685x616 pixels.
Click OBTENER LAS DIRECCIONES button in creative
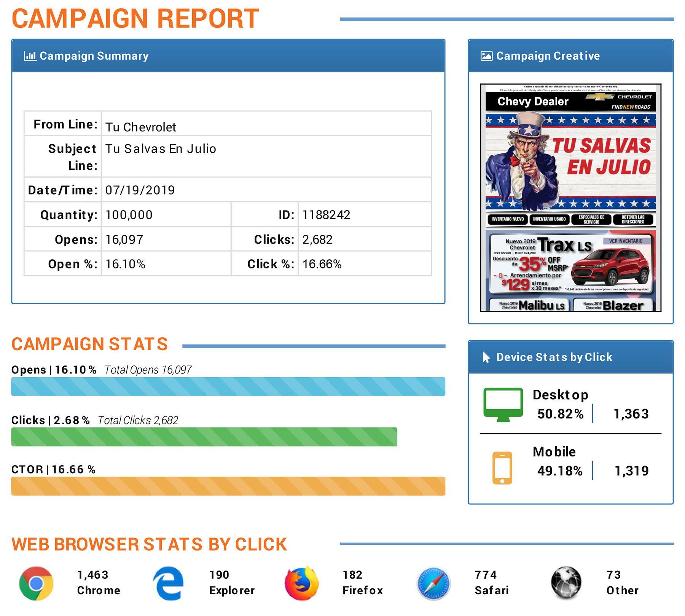tap(633, 219)
